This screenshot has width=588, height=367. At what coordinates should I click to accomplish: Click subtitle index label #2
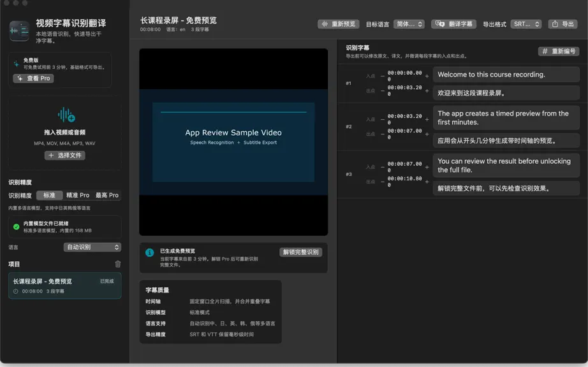(x=349, y=127)
